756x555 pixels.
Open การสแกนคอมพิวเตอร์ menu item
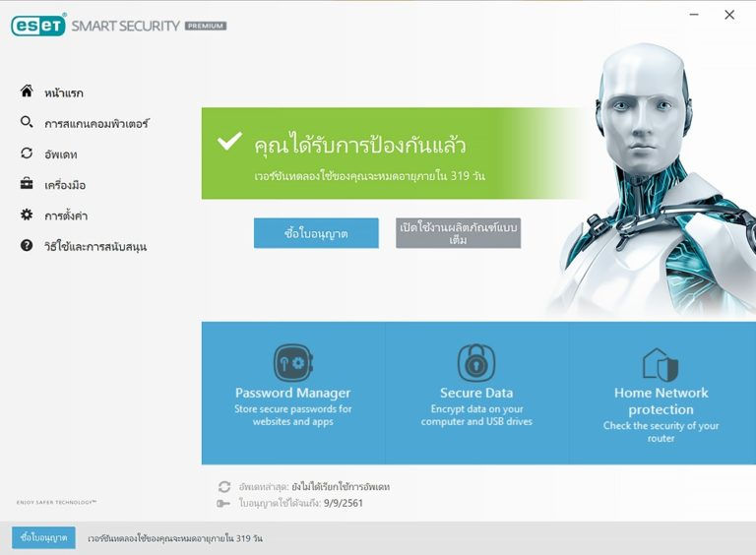pos(96,123)
